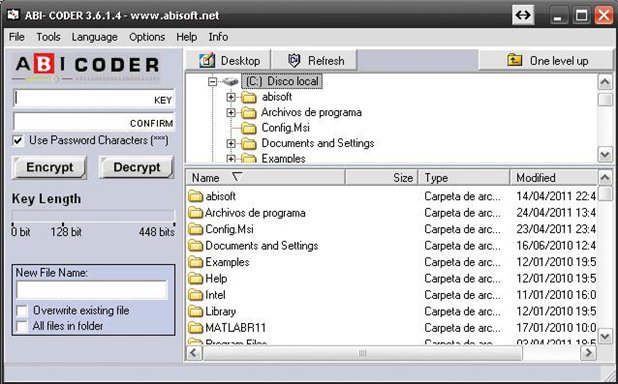Click the Encrypt button

pyautogui.click(x=50, y=168)
